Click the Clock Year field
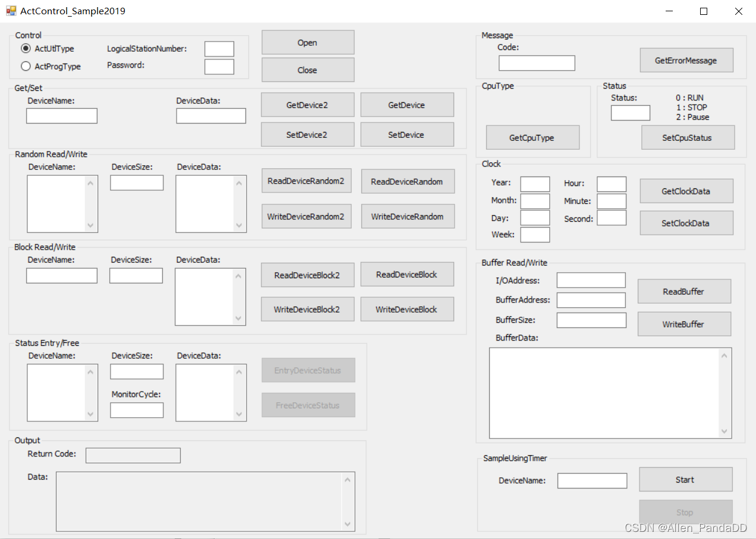This screenshot has width=756, height=539. (535, 184)
